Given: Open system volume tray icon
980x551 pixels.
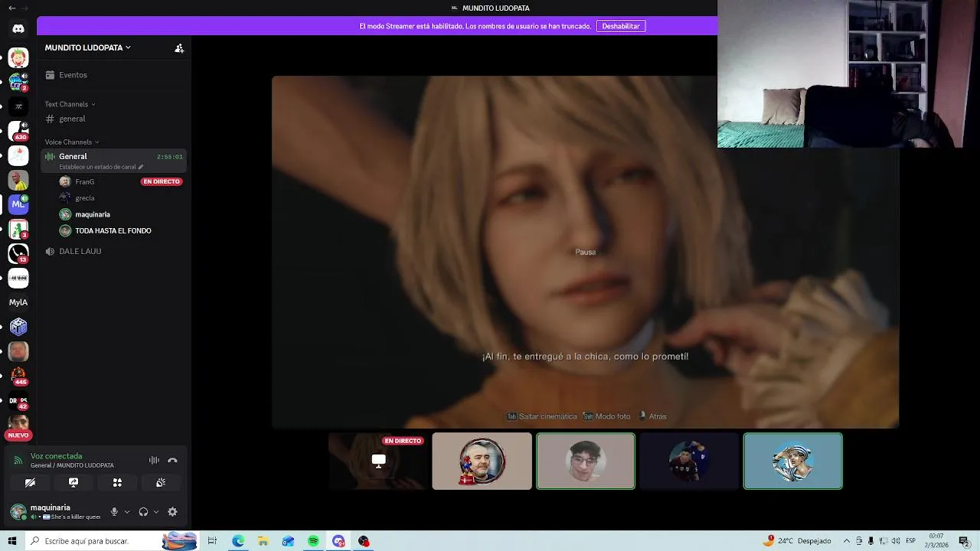Looking at the screenshot, I should coord(896,541).
